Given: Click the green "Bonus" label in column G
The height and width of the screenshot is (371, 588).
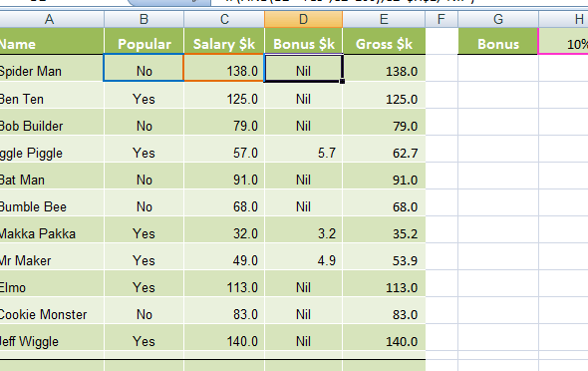Looking at the screenshot, I should 498,41.
